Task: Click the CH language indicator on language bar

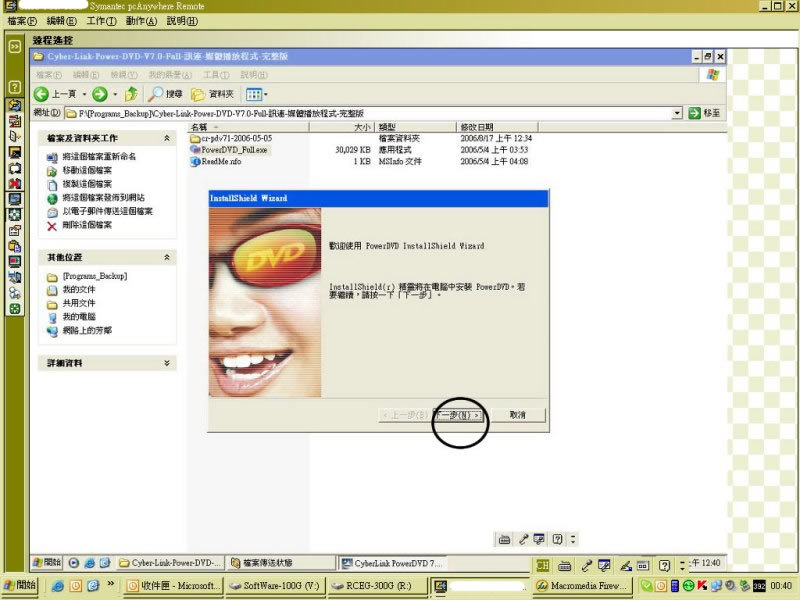Action: [542, 565]
